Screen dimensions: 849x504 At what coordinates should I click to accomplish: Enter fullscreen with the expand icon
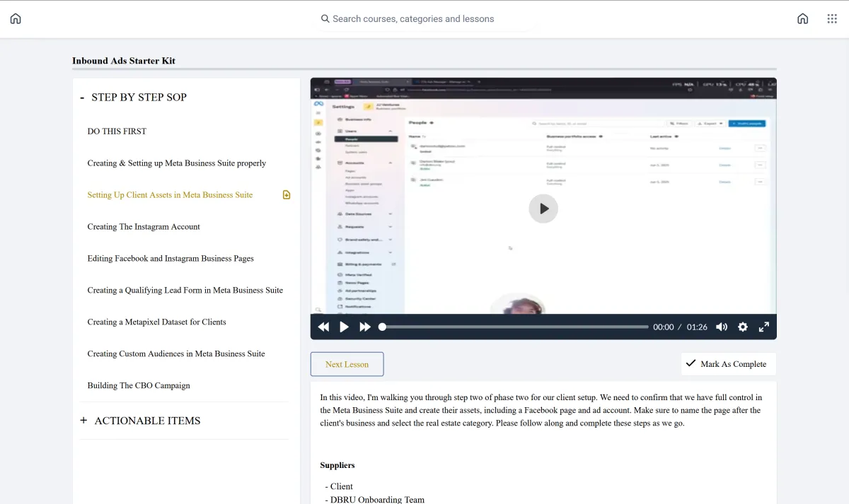764,327
